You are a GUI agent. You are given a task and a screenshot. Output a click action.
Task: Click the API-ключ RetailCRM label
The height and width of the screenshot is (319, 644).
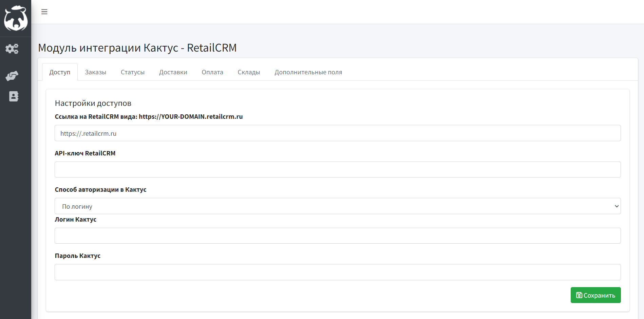click(x=85, y=153)
